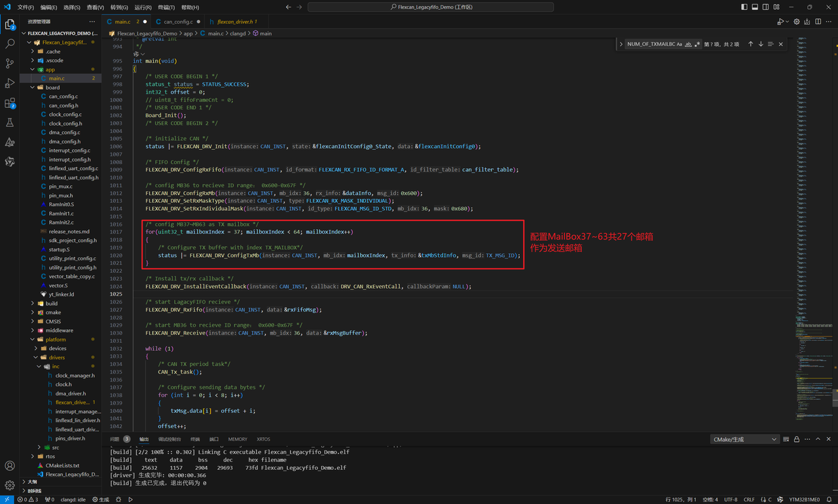The image size is (838, 504).
Task: Click the 生成 build button in status bar
Action: pyautogui.click(x=101, y=499)
